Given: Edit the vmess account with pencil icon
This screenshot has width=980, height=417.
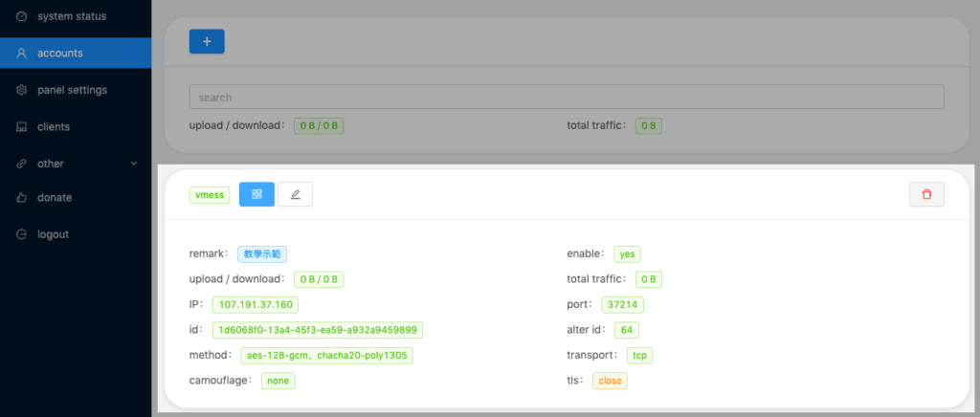Looking at the screenshot, I should tap(295, 194).
